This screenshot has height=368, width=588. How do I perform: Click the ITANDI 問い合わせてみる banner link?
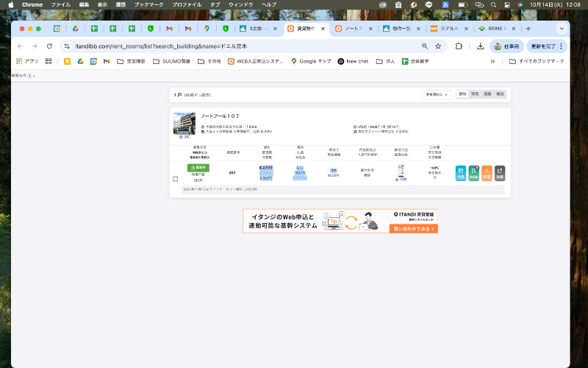pos(413,228)
